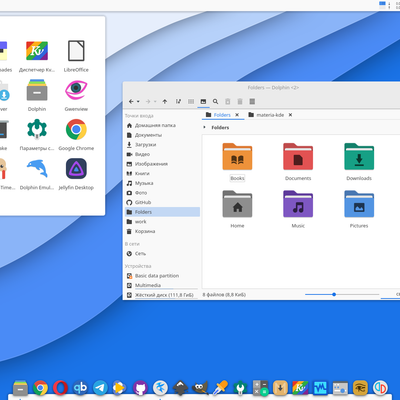Open Сеть network in sidebar

(x=162, y=254)
